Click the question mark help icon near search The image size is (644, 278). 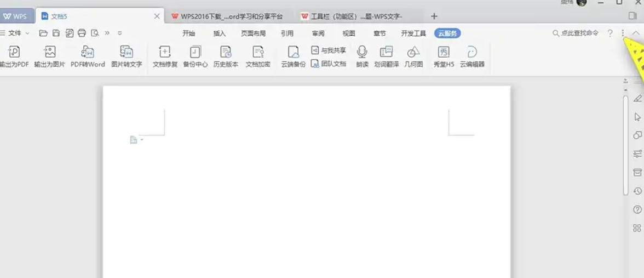610,33
